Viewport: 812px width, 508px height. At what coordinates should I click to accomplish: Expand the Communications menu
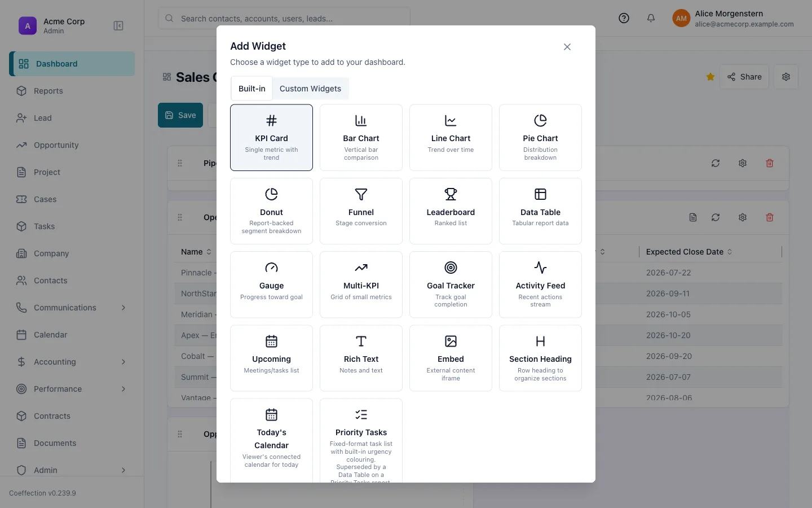tap(123, 308)
